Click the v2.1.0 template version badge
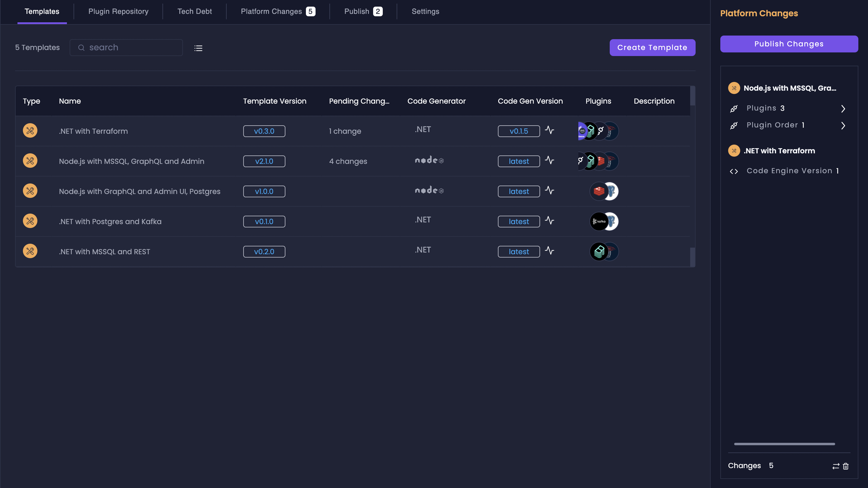868x488 pixels. [x=264, y=161]
